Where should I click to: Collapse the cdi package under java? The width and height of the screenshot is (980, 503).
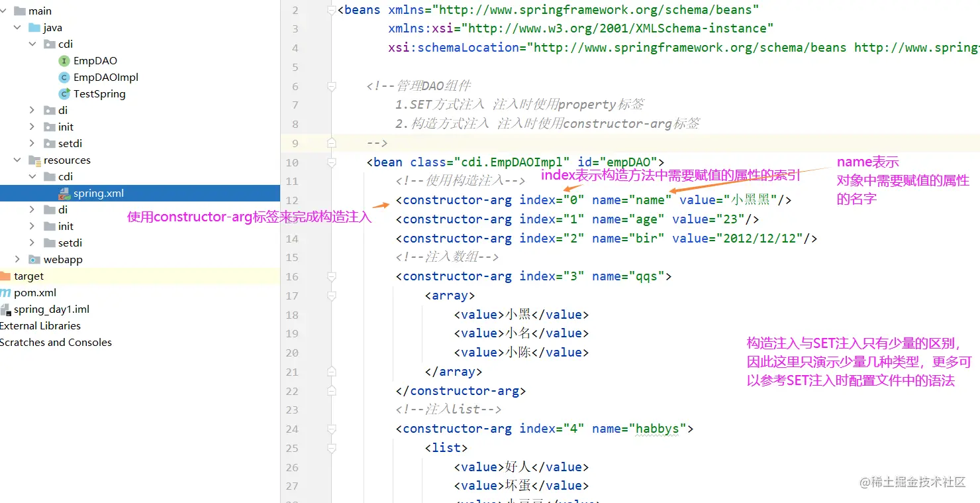point(32,44)
